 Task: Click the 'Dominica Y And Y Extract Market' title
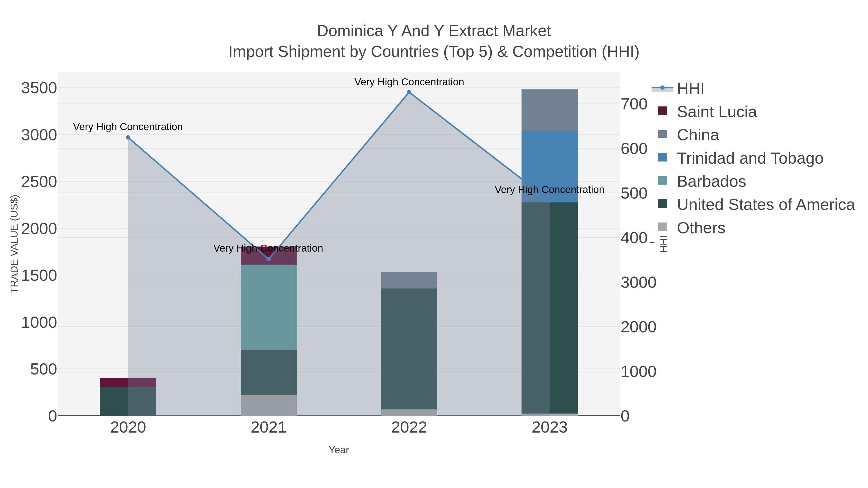(434, 31)
